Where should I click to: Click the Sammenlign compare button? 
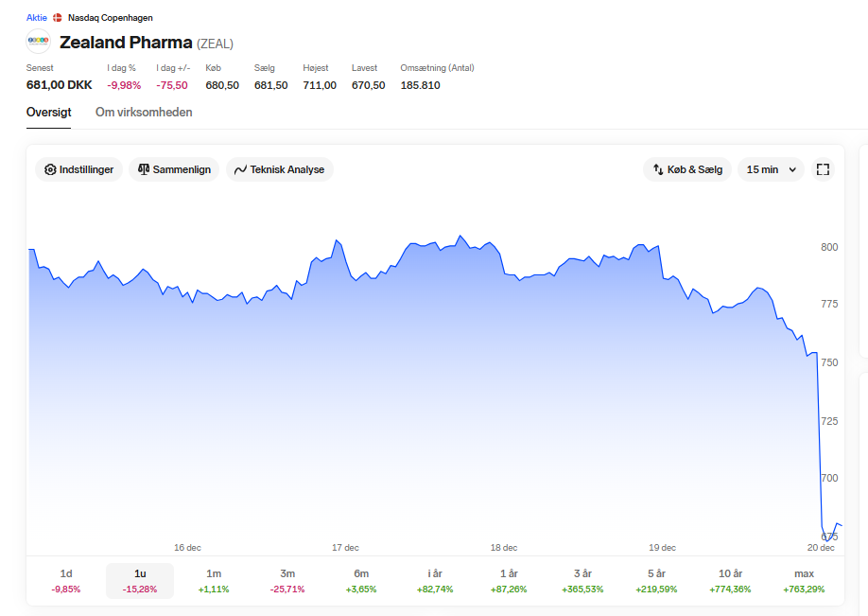click(x=174, y=169)
